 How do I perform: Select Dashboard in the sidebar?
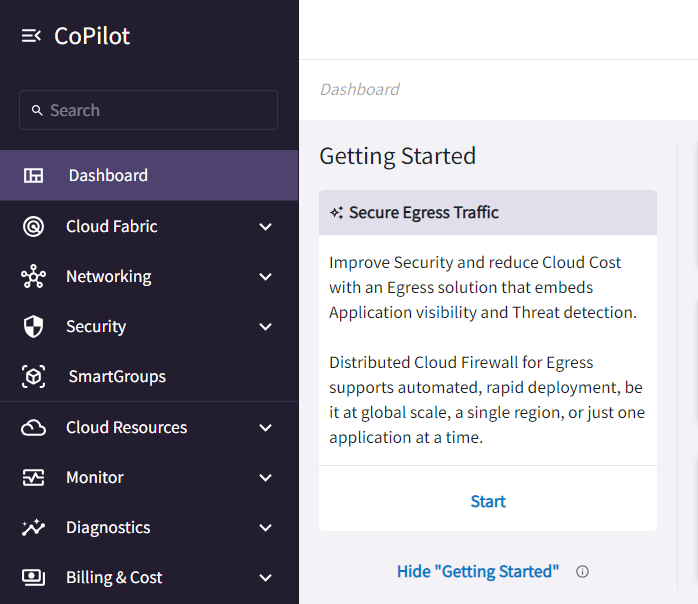point(108,176)
